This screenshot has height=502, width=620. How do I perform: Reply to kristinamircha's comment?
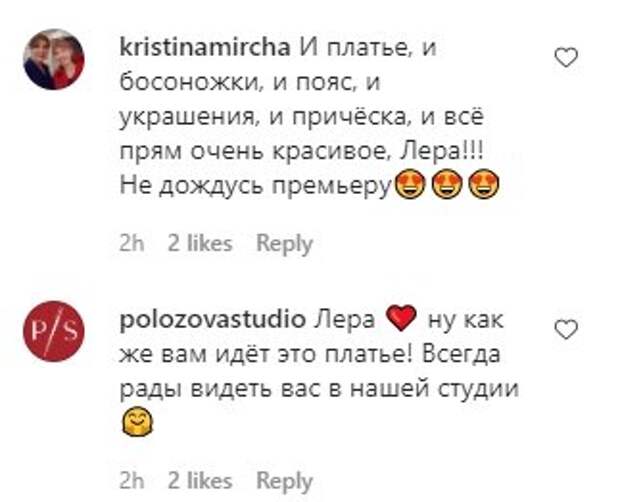[284, 244]
